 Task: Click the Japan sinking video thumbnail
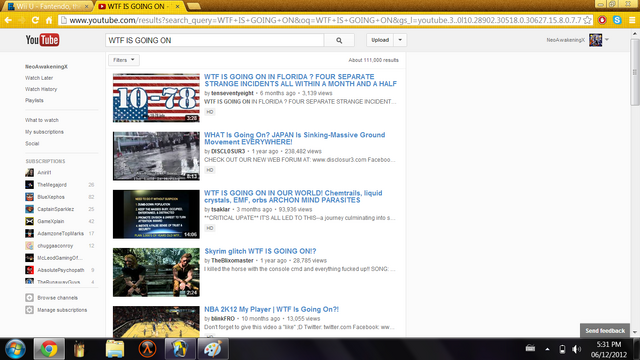156,156
